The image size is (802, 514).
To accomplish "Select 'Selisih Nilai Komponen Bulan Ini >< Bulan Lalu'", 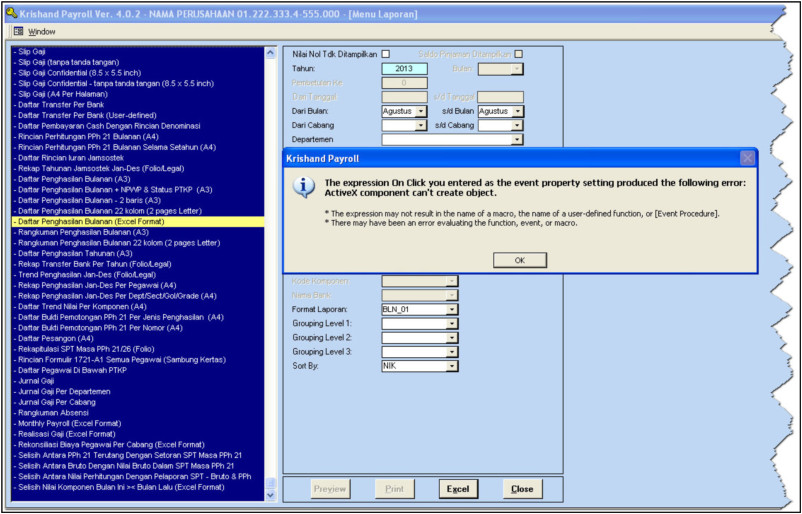I will click(x=138, y=487).
